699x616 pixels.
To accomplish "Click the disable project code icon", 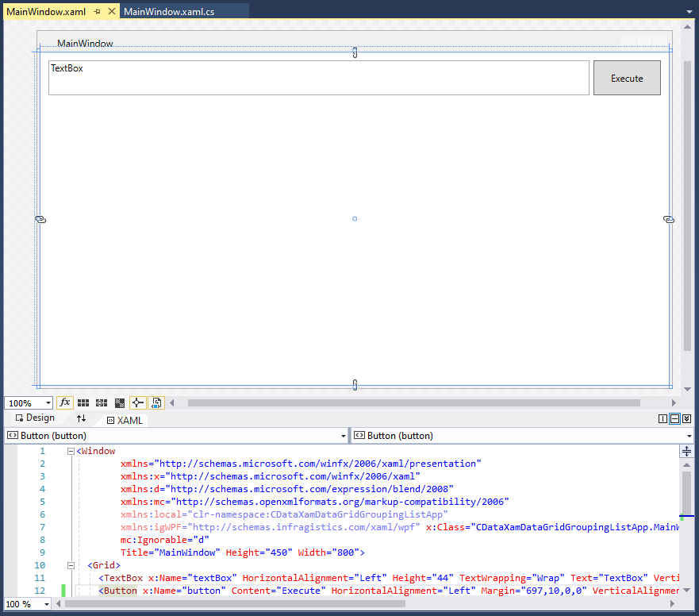I will [156, 403].
